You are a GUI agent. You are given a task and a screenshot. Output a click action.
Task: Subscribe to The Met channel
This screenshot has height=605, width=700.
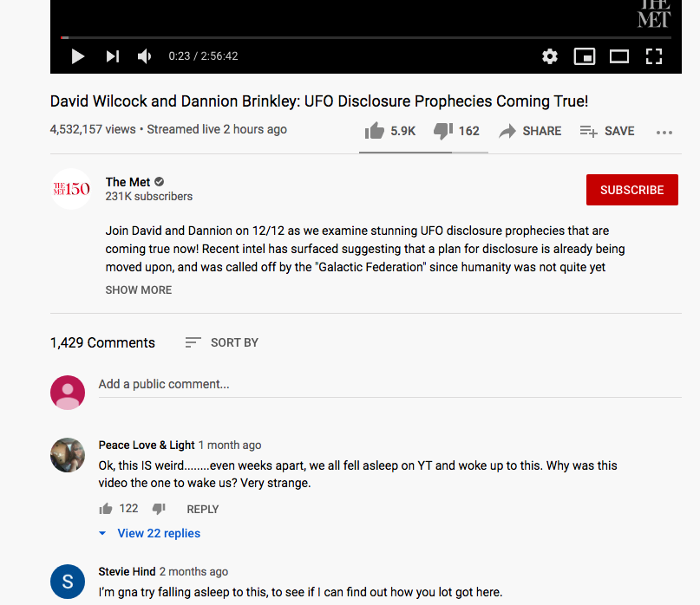(631, 190)
